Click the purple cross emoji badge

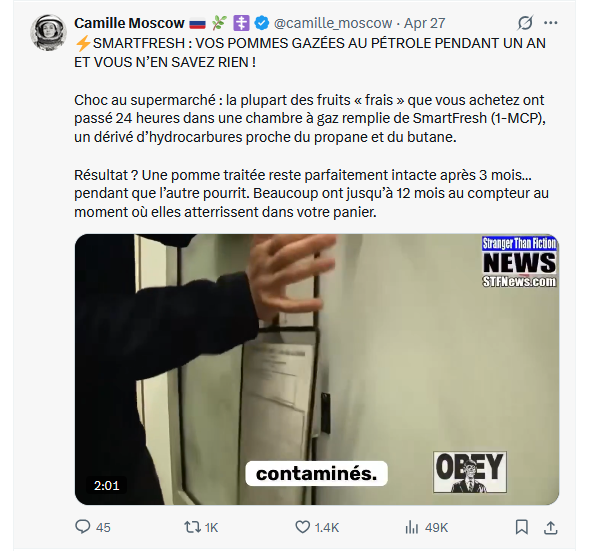click(241, 23)
